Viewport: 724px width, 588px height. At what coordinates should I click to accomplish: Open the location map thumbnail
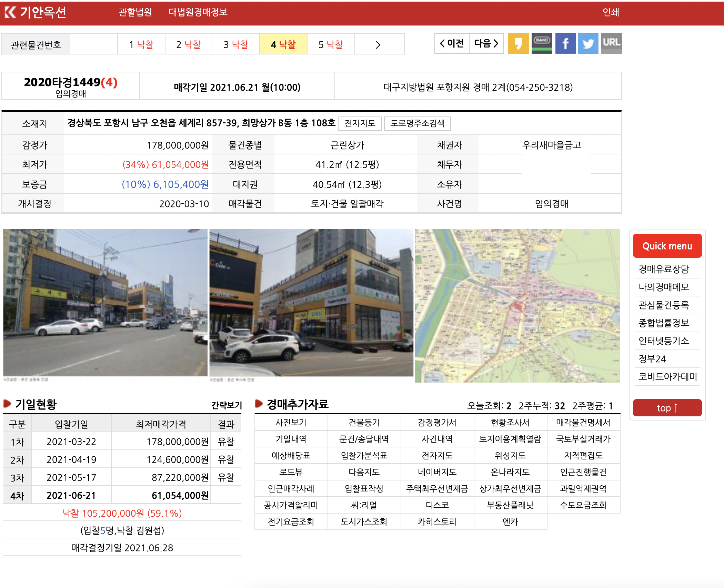pyautogui.click(x=517, y=306)
